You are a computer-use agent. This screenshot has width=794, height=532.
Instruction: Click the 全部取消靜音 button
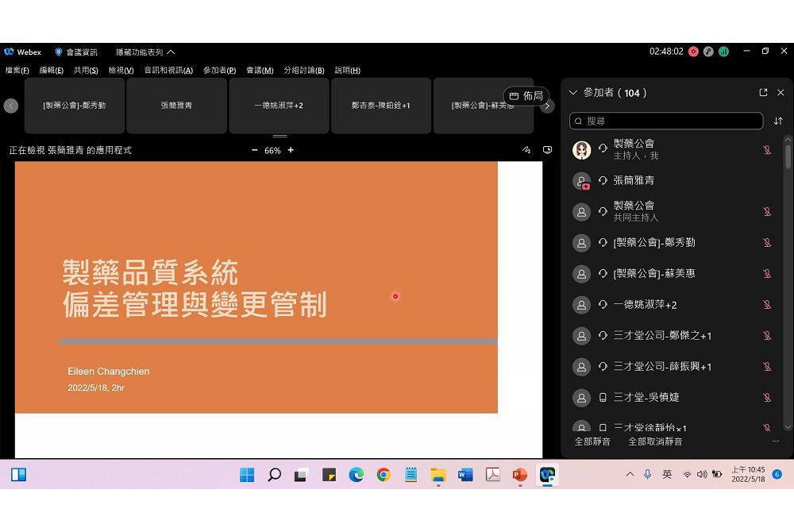coord(655,441)
